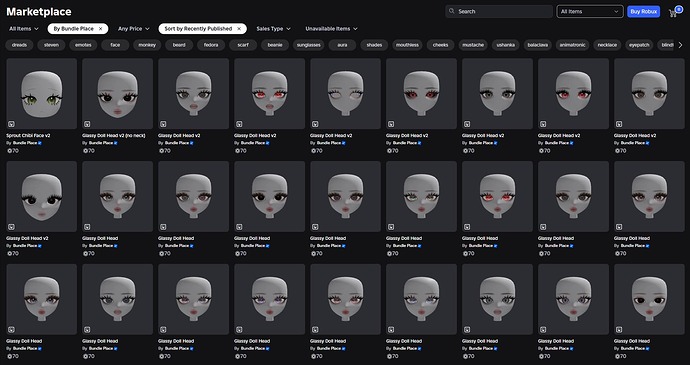
Task: Open the Unavailable Items dropdown
Action: click(x=331, y=29)
